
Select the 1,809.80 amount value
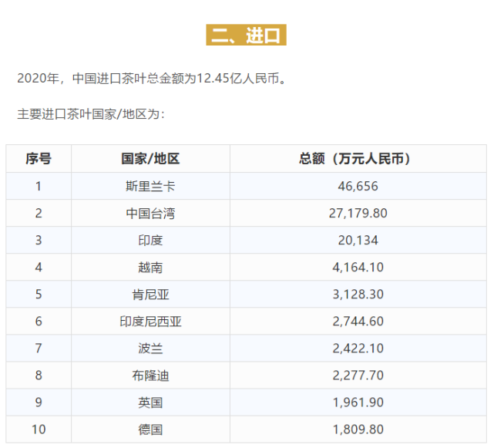coord(358,429)
